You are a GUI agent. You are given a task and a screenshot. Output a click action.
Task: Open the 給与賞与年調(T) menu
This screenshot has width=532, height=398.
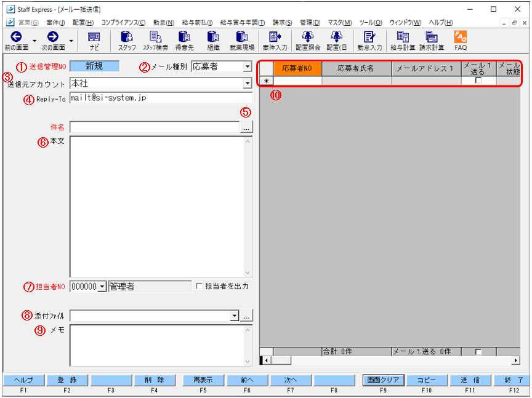242,23
